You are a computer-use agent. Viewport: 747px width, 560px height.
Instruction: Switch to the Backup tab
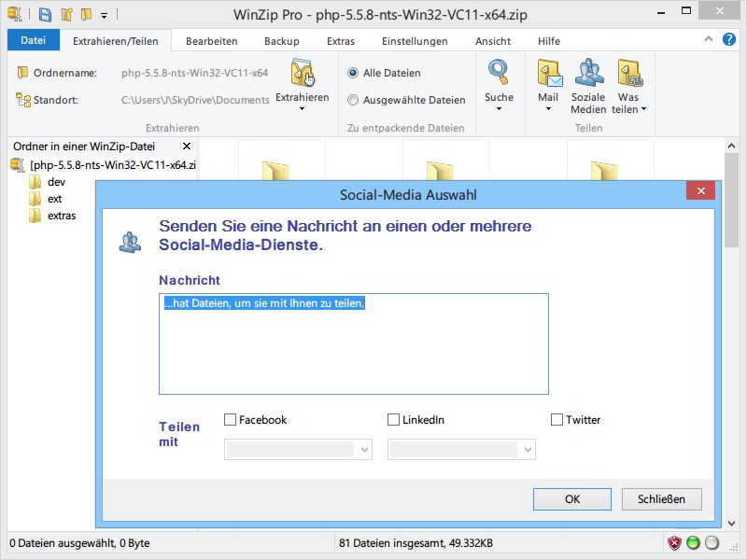click(282, 41)
